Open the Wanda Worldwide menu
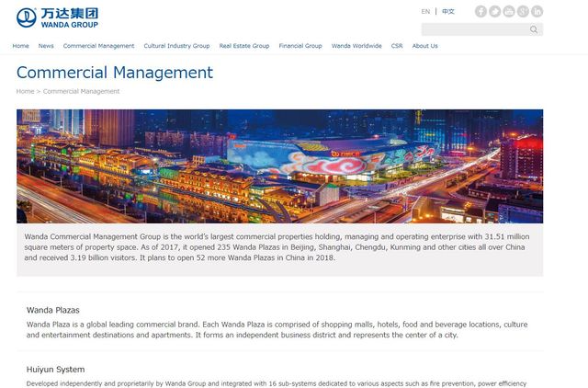The height and width of the screenshot is (388, 588). coord(356,46)
